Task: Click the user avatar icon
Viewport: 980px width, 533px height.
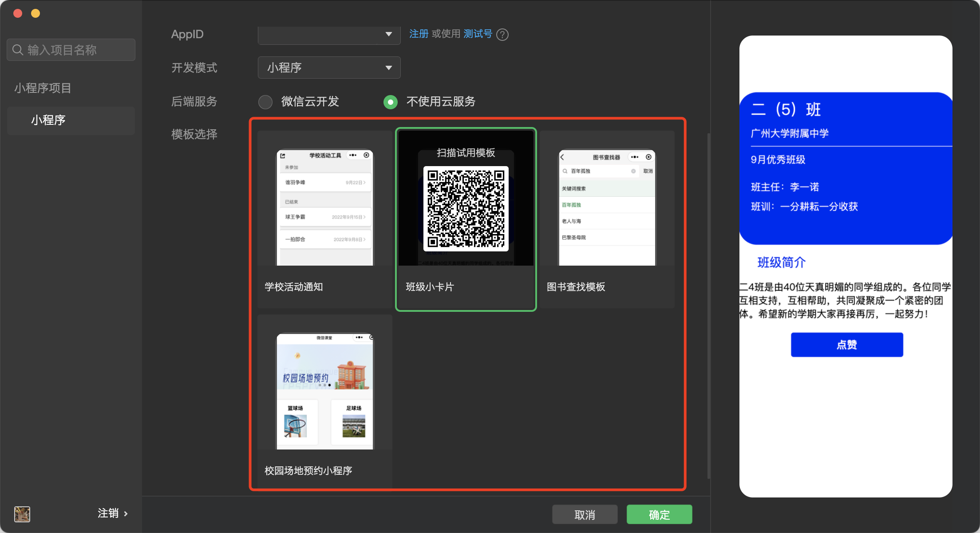Action: [22, 514]
